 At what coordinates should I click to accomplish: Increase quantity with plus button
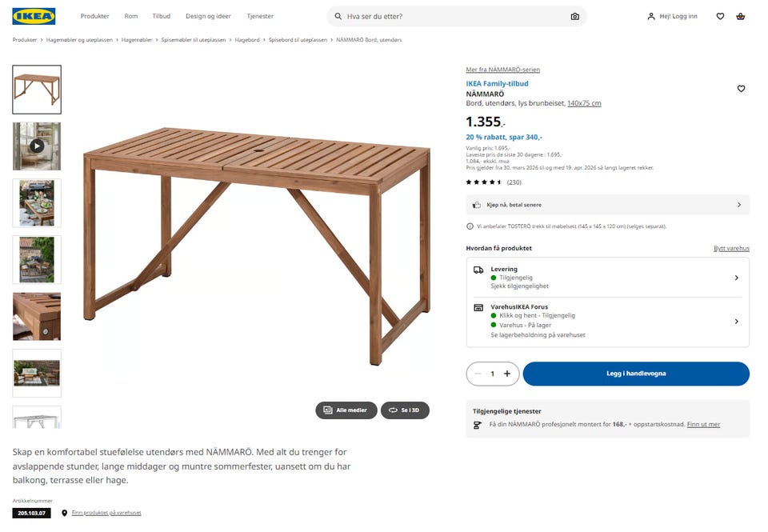pyautogui.click(x=507, y=374)
